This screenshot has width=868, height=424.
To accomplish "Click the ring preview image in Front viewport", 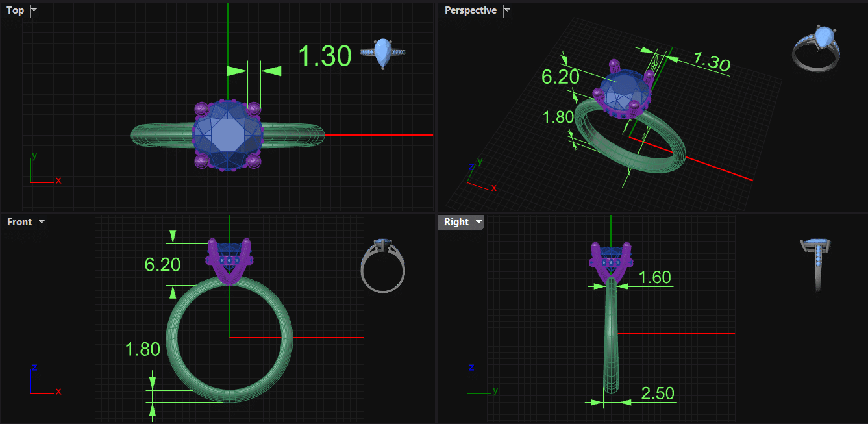I will [x=383, y=266].
